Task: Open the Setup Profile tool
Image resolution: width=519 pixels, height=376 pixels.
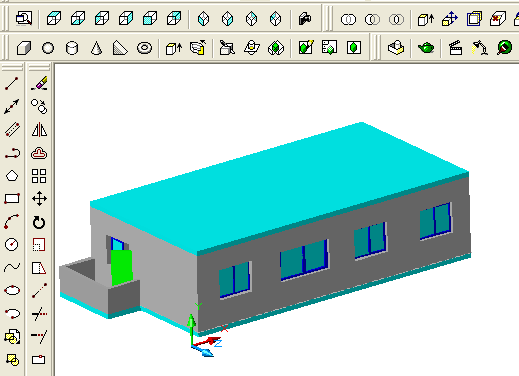Action: point(354,48)
